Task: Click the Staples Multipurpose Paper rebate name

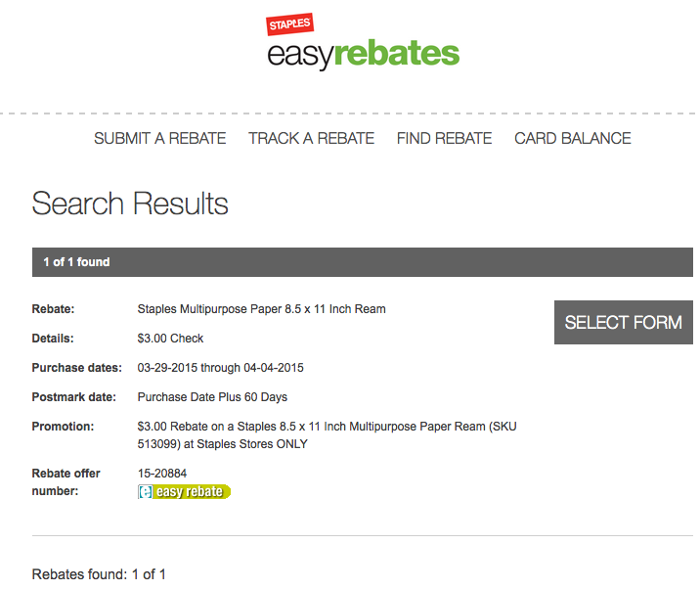Action: tap(261, 309)
